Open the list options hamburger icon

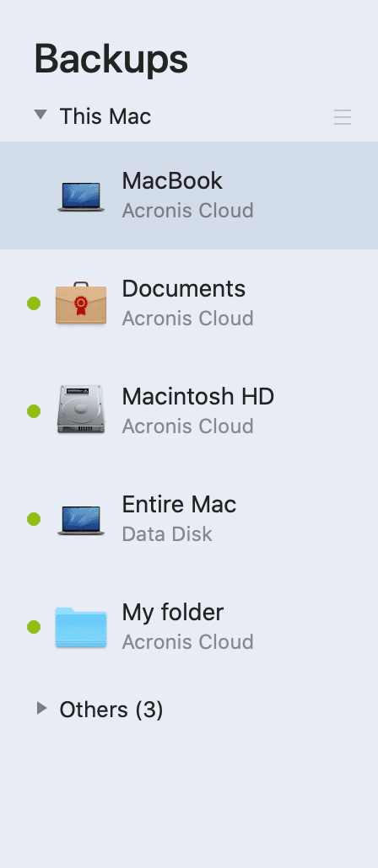[x=343, y=117]
